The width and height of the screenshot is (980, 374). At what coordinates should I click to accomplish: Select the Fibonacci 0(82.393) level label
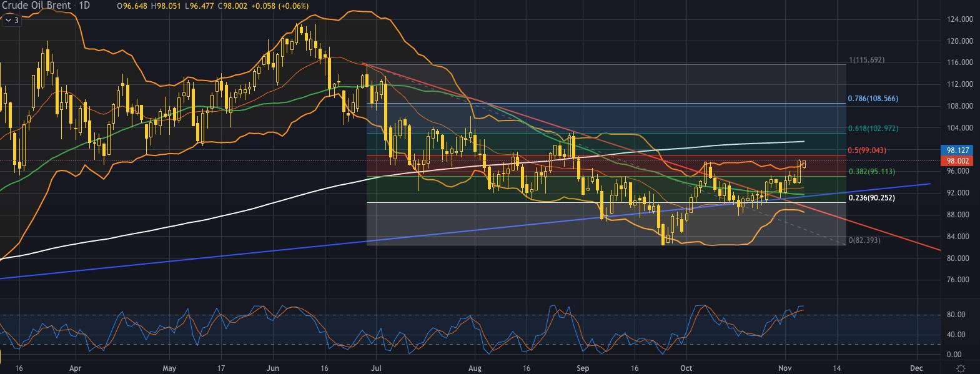864,240
